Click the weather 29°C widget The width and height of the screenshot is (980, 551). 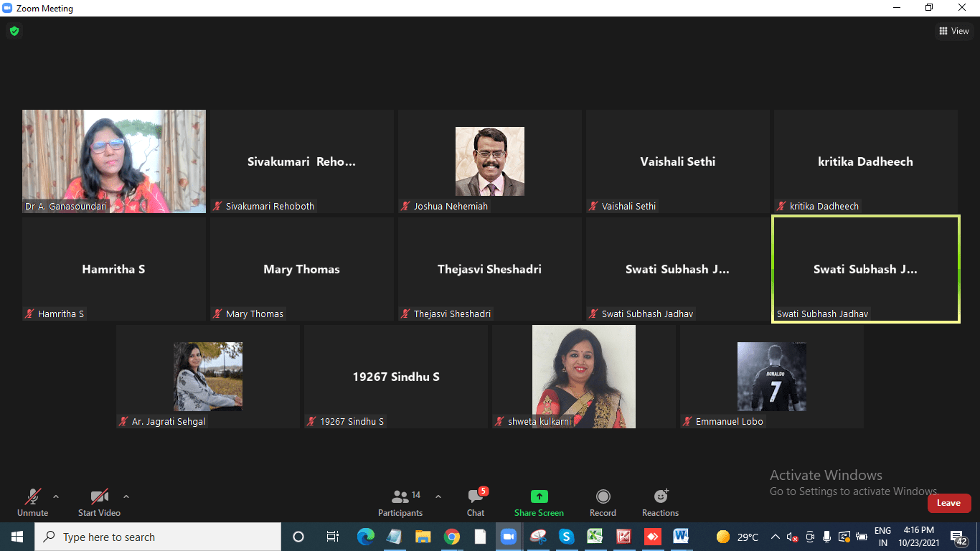738,537
